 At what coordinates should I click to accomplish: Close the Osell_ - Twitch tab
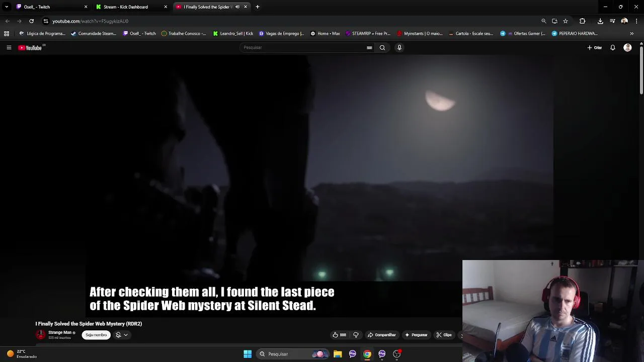tap(86, 7)
